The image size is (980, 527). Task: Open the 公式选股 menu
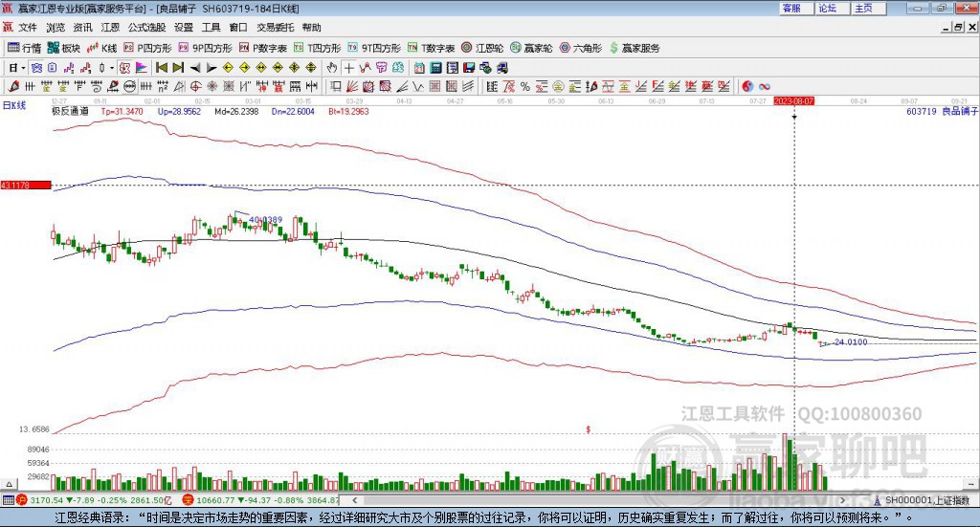(x=146, y=28)
